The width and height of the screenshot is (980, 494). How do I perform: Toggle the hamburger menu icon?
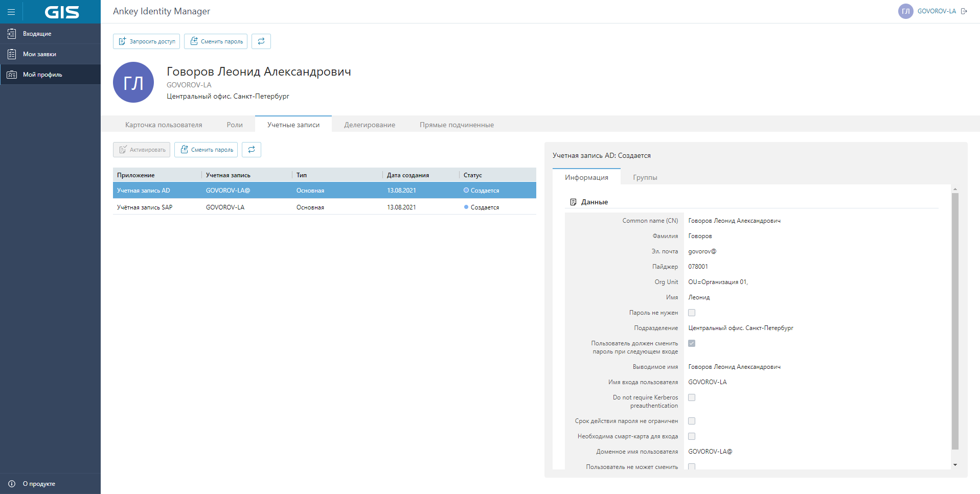tap(11, 12)
